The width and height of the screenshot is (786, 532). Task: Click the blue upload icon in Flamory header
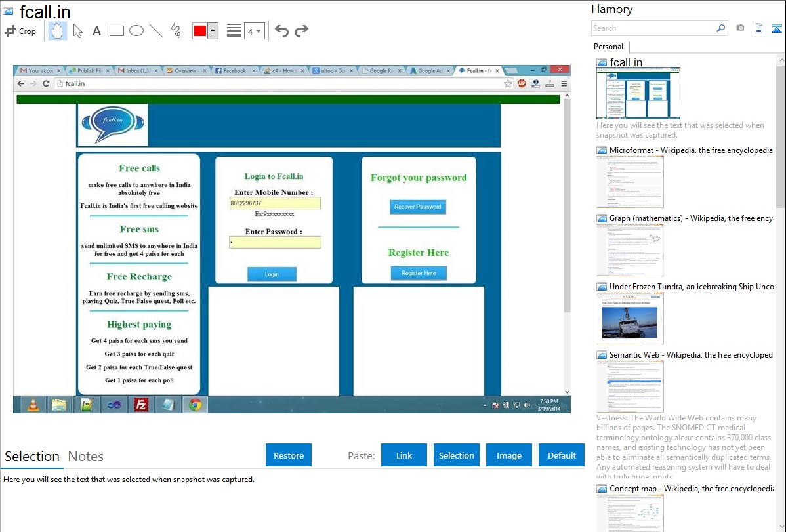click(776, 28)
